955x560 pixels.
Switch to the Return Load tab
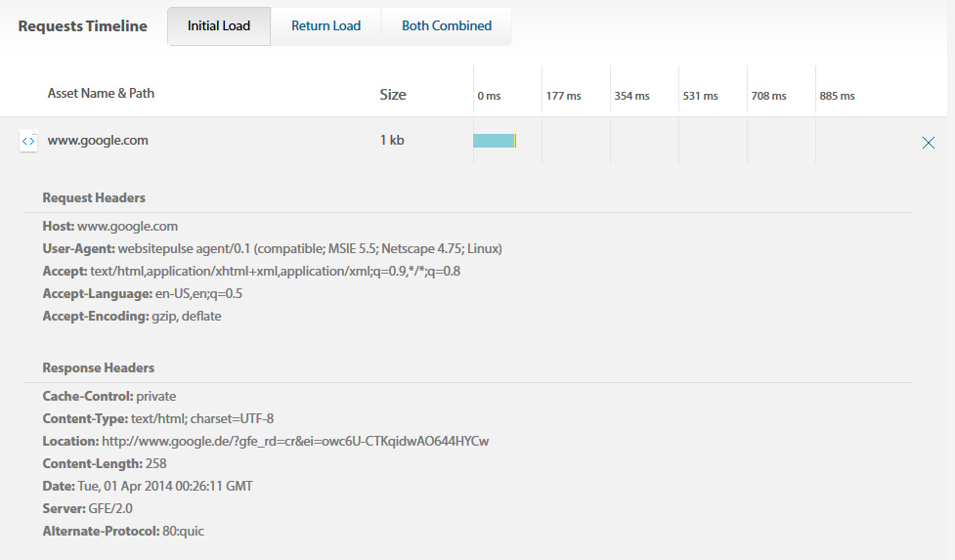(326, 26)
